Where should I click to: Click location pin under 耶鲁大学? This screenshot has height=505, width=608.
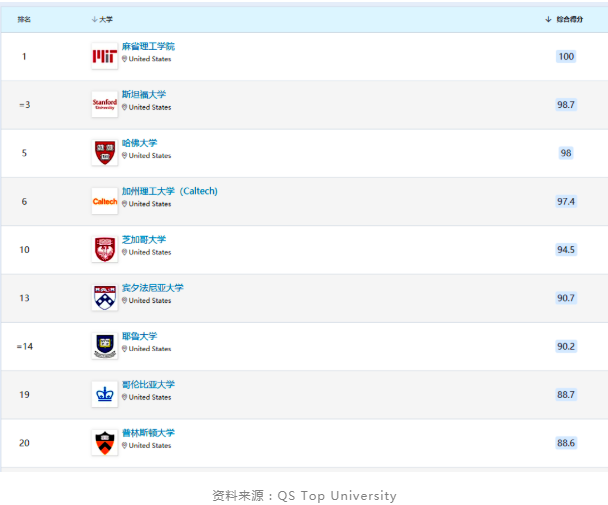pyautogui.click(x=125, y=349)
